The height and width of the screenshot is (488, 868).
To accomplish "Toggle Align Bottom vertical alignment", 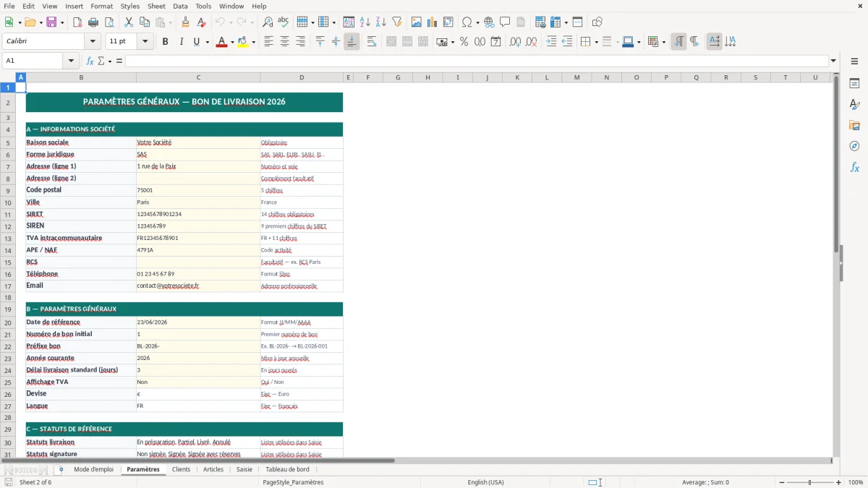I will click(x=352, y=42).
